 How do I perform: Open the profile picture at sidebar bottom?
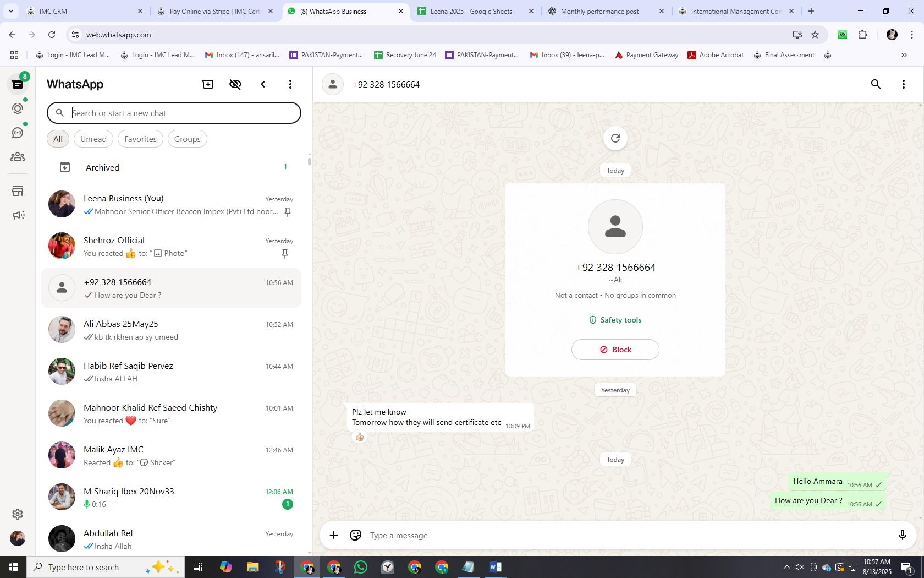point(18,538)
